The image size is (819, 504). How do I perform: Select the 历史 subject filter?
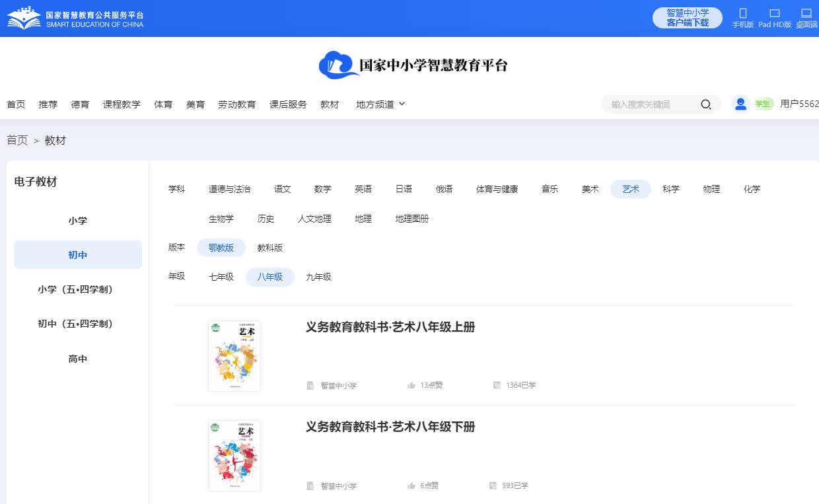pyautogui.click(x=266, y=219)
